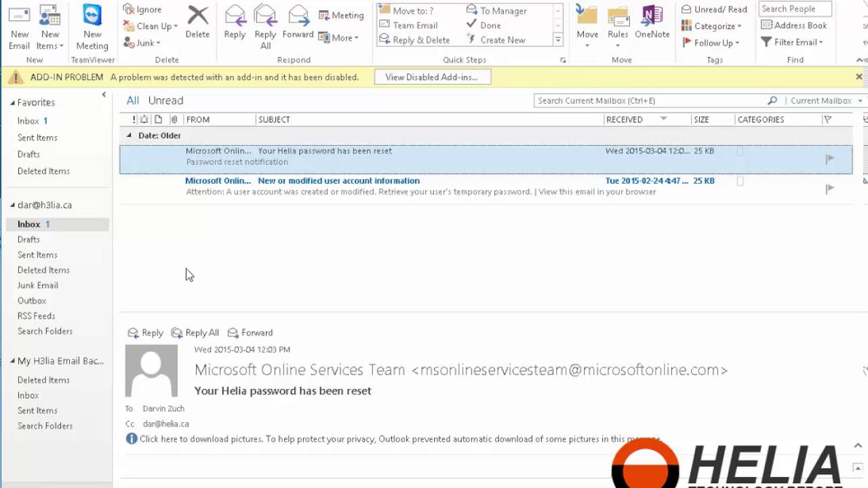Open Manage Quick Steps dialog launcher
Screen dimensions: 868x488
tap(563, 60)
